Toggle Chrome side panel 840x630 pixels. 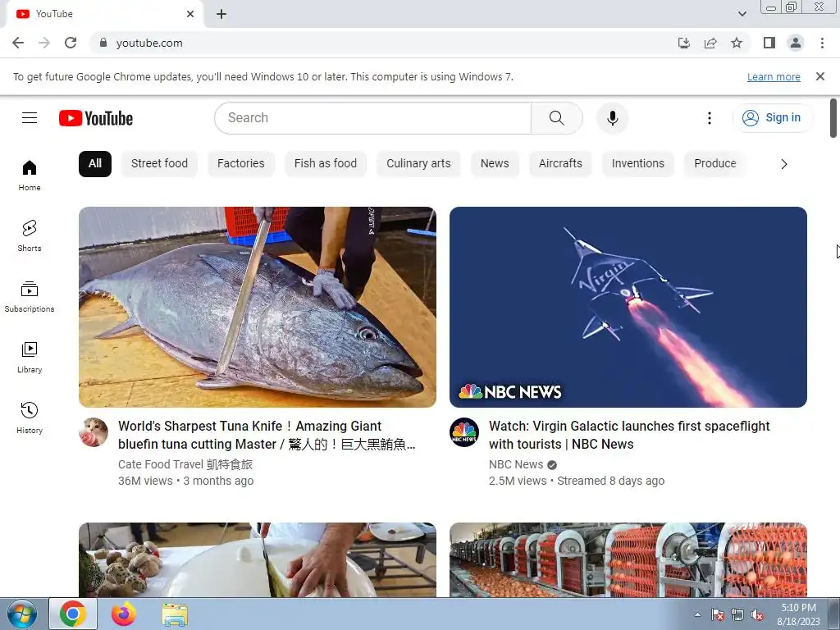tap(769, 43)
